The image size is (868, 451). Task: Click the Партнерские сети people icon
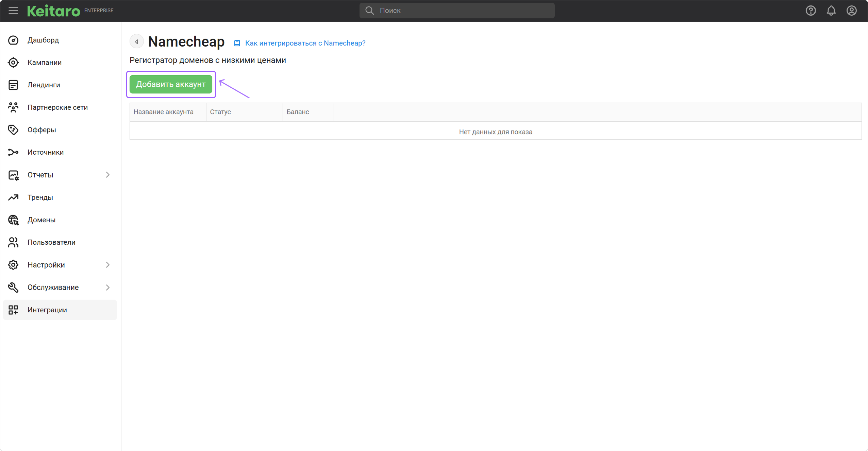[13, 107]
